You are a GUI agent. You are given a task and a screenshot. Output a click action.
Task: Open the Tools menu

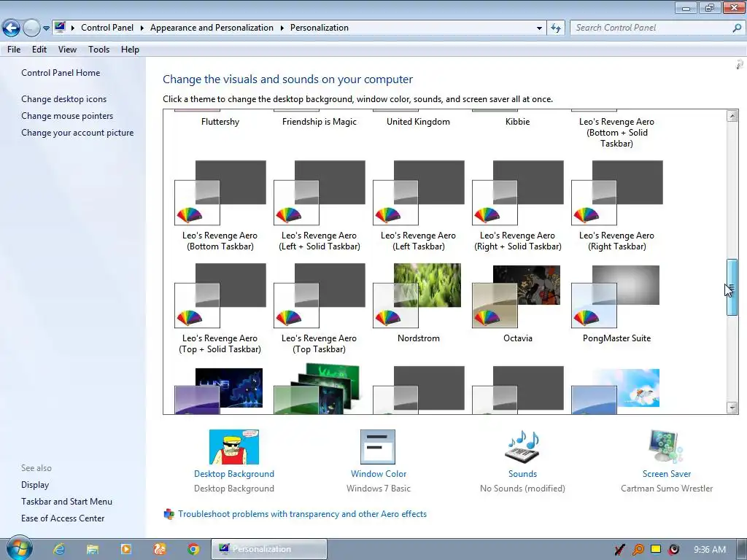coord(98,50)
